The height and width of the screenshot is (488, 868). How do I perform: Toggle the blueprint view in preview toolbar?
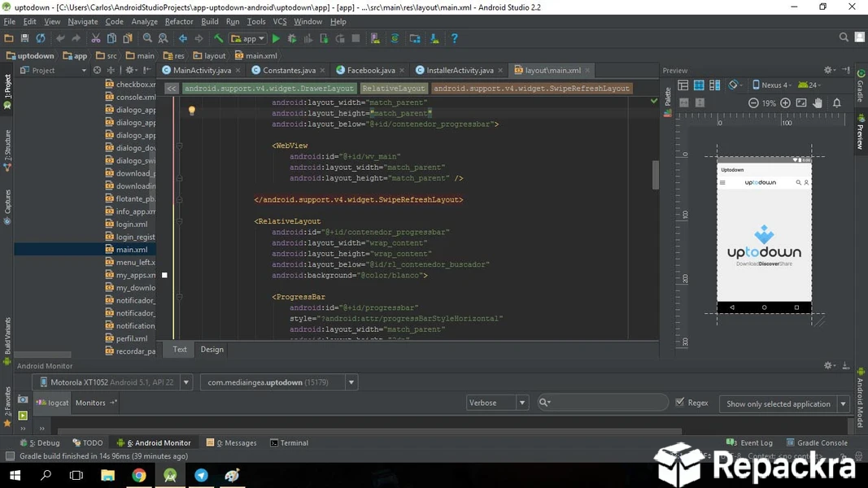[x=699, y=85]
